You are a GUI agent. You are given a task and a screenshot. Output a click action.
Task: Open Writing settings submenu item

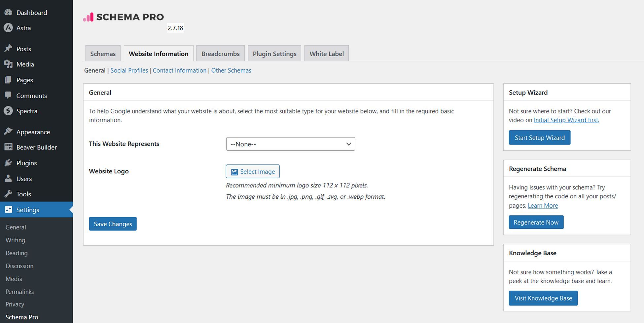pos(15,240)
